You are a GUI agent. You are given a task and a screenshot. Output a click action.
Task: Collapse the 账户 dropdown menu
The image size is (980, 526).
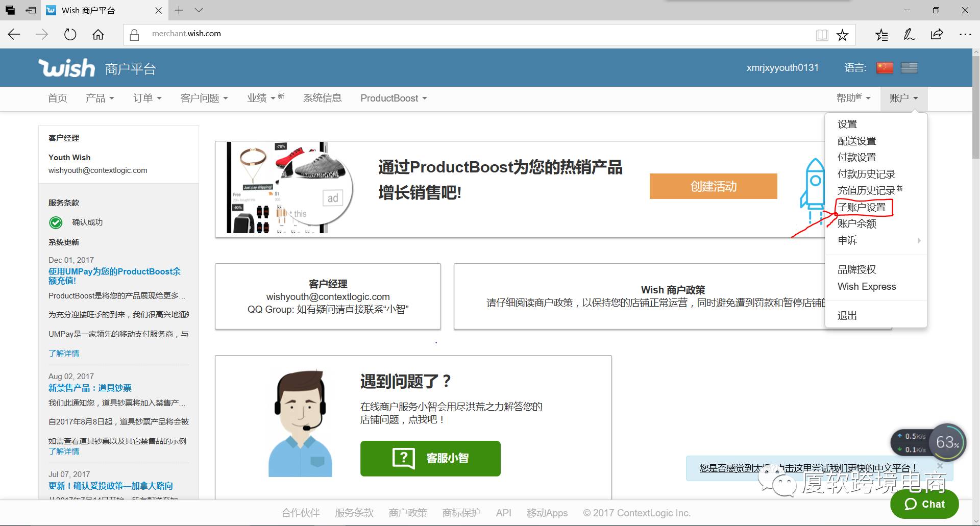[x=904, y=98]
